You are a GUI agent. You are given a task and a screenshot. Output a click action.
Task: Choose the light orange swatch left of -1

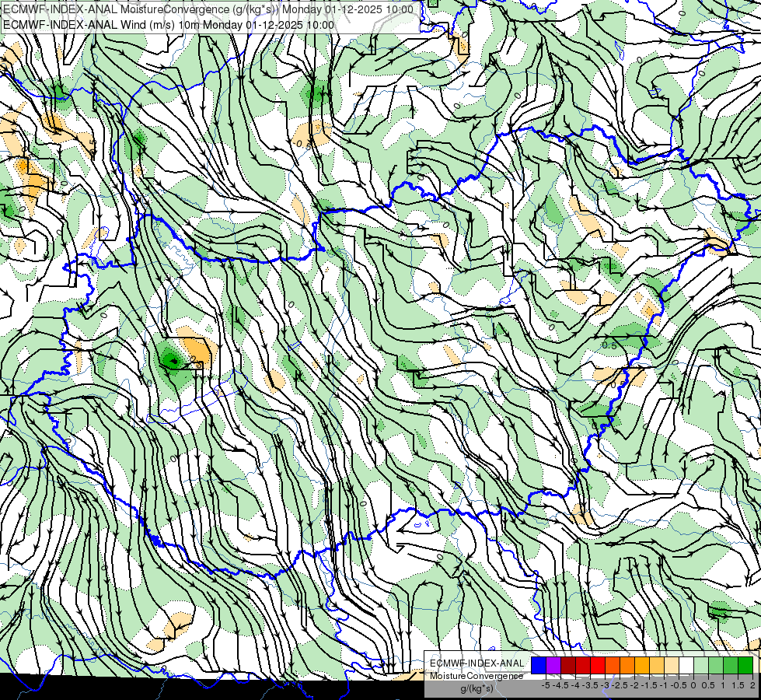[x=657, y=665]
